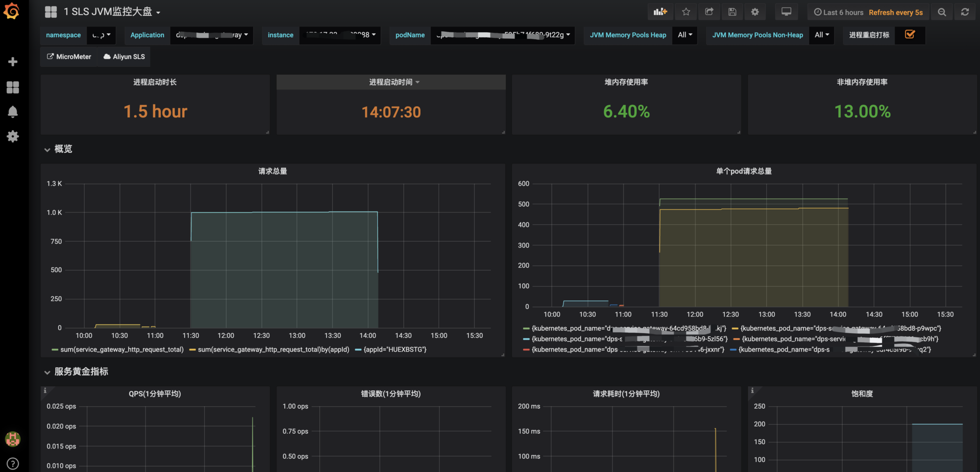Click the Refresh every 5s setting

(x=896, y=12)
